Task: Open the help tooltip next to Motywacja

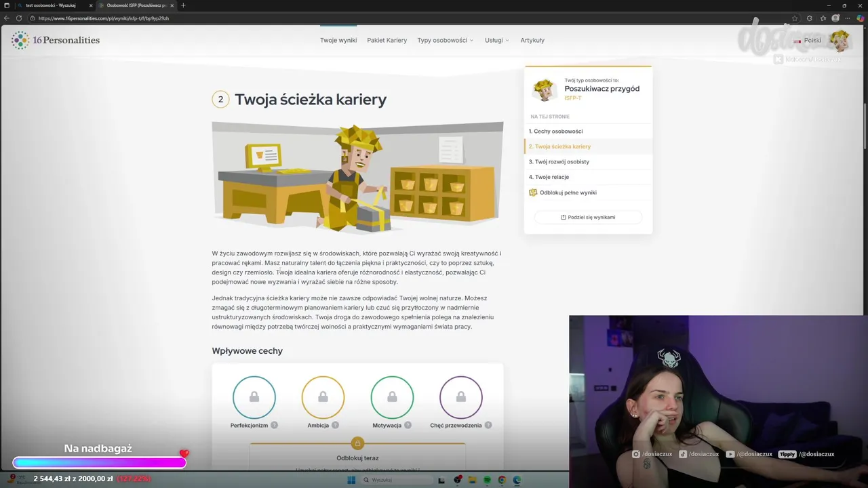Action: [x=408, y=425]
